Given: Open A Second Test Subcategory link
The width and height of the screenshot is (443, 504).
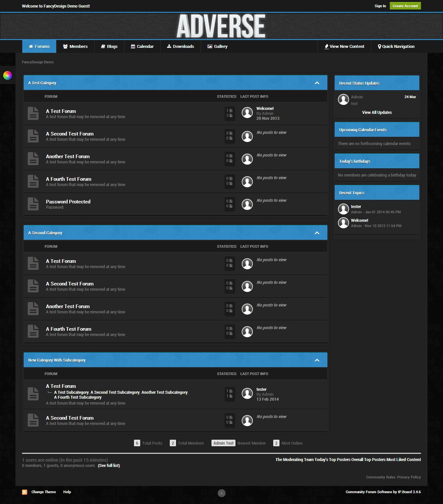Looking at the screenshot, I should coord(115,392).
